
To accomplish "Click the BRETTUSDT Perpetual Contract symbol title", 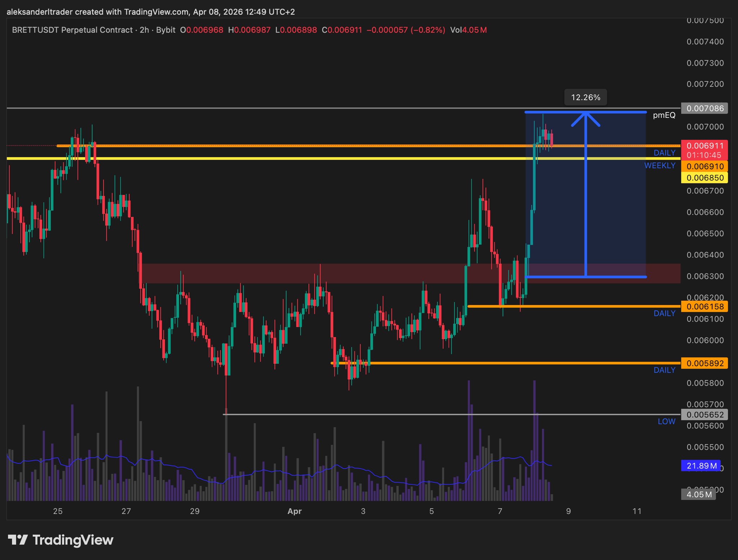I will click(72, 30).
